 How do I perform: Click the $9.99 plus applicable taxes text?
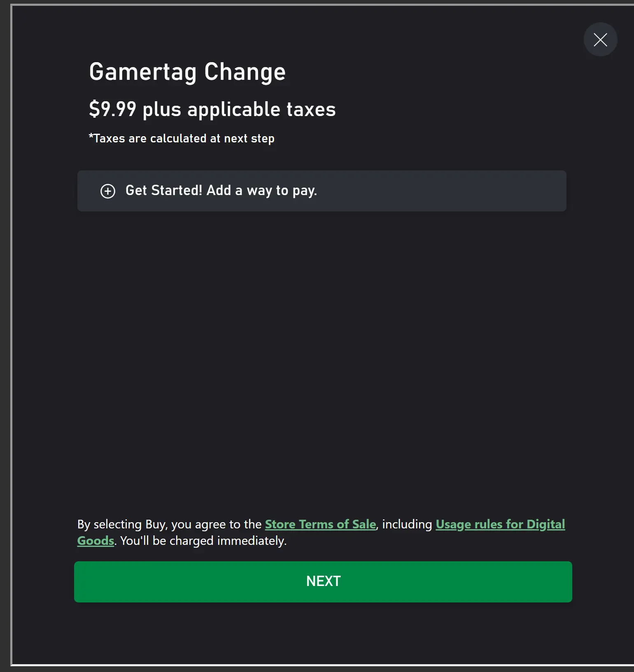coord(212,109)
